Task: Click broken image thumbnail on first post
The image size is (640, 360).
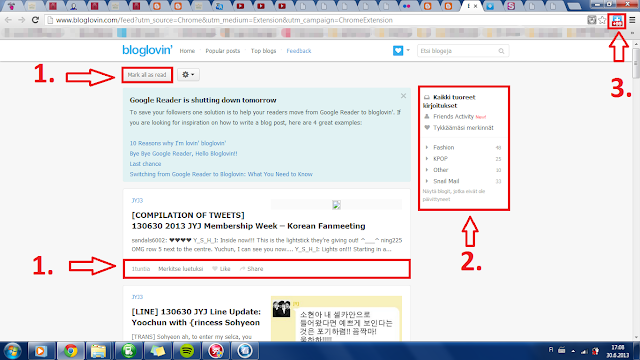Action: click(336, 204)
